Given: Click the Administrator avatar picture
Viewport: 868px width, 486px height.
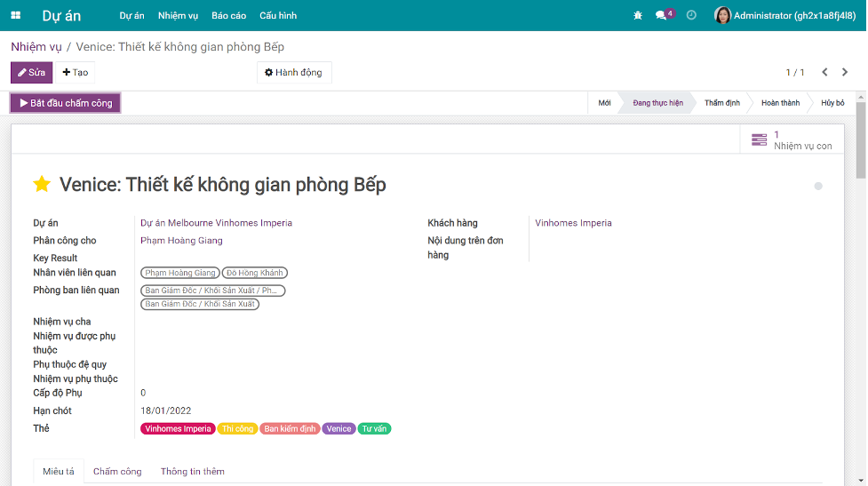Looking at the screenshot, I should (x=722, y=15).
